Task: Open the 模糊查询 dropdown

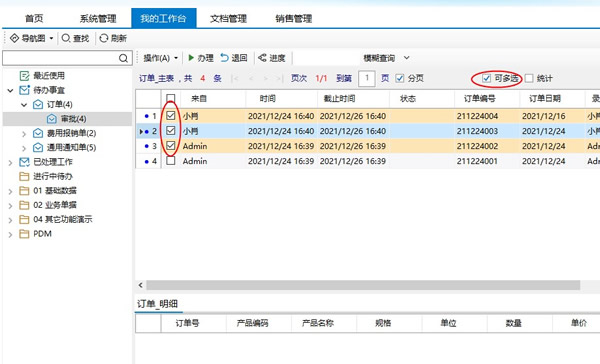Action: tap(406, 58)
